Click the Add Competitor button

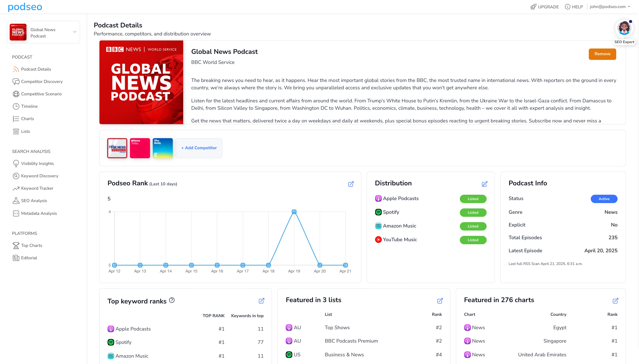pos(199,148)
